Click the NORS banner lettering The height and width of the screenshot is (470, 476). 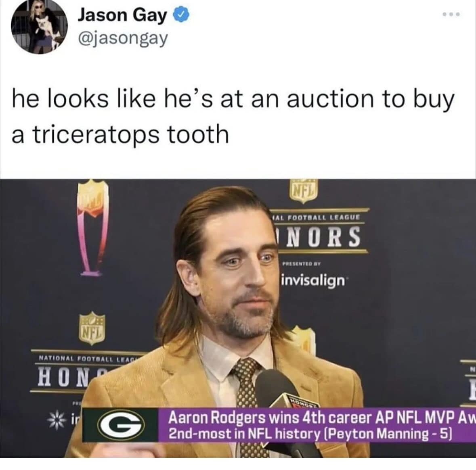(x=319, y=236)
